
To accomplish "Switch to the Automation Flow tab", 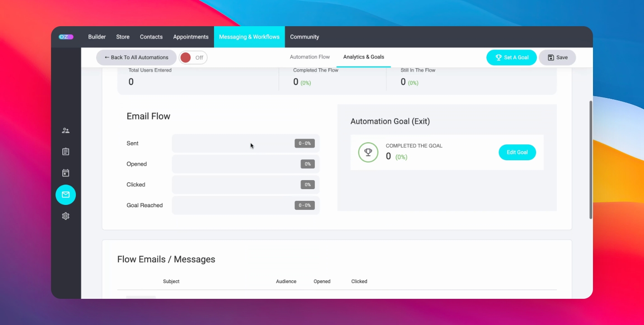I will pyautogui.click(x=310, y=57).
